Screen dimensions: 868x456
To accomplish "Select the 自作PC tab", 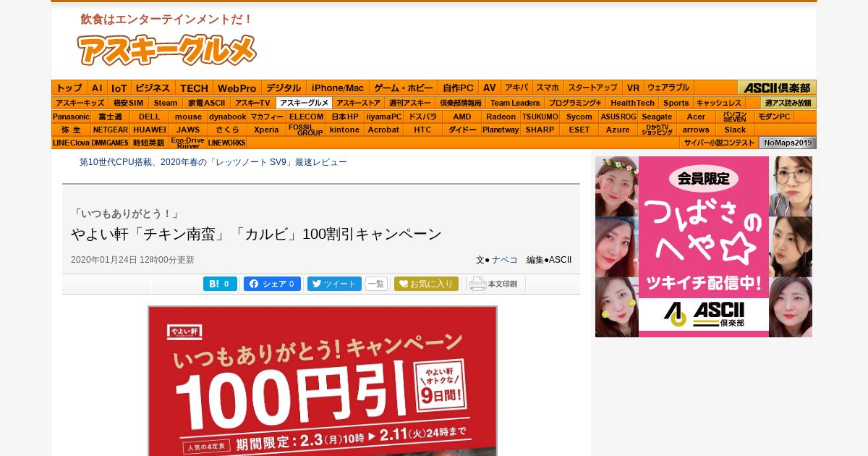I will pos(459,88).
